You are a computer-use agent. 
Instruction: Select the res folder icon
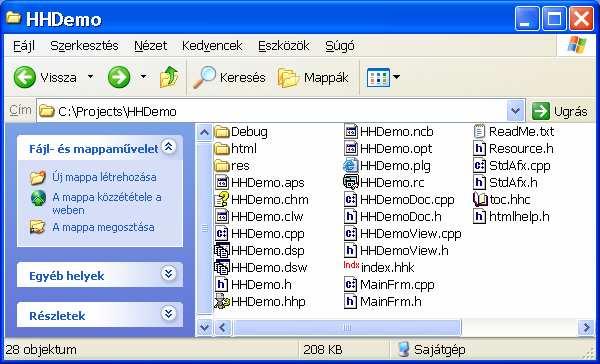[x=222, y=166]
